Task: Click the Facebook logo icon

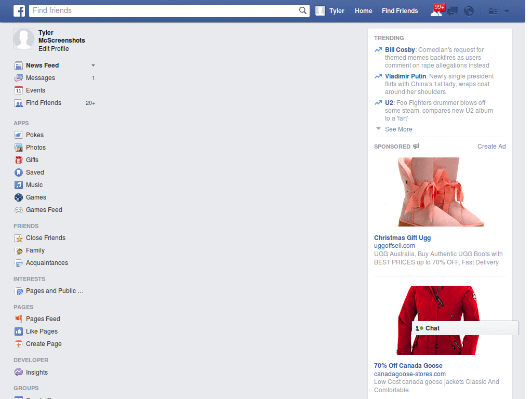Action: click(19, 11)
